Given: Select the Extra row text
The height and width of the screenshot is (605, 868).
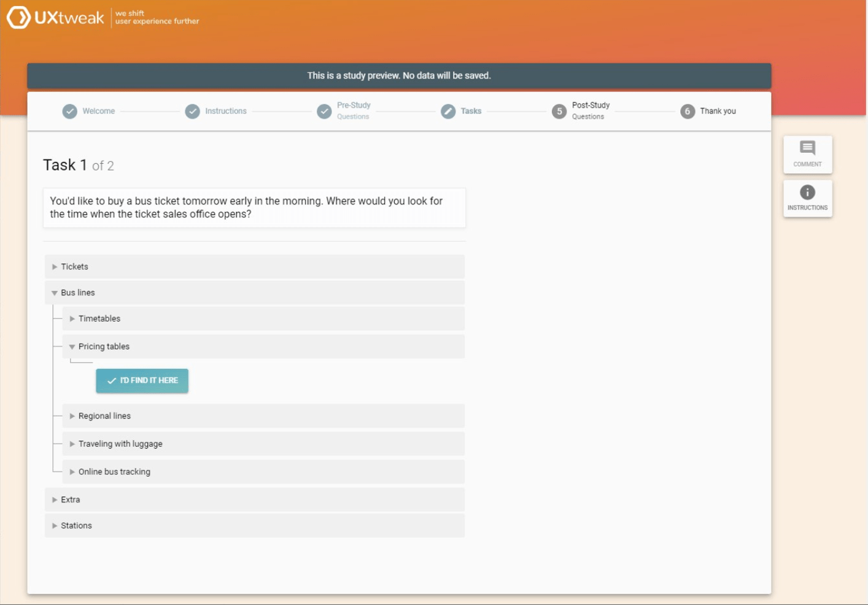Looking at the screenshot, I should pyautogui.click(x=70, y=499).
